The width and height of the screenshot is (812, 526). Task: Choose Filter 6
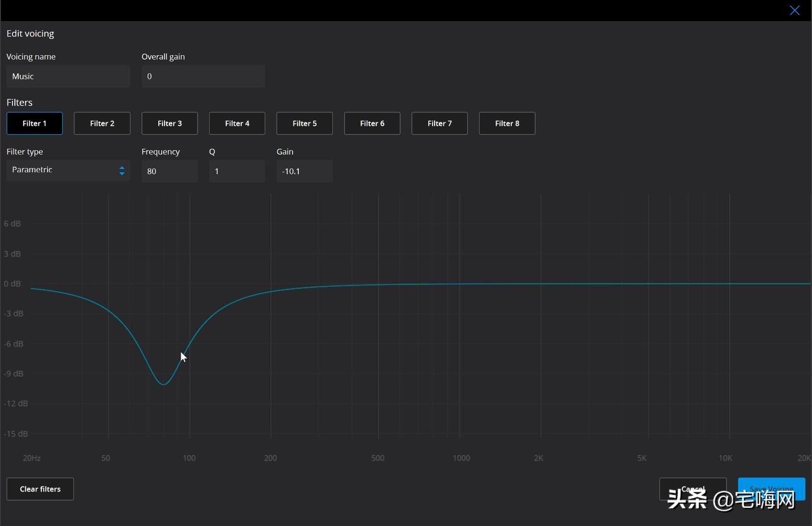pos(372,123)
